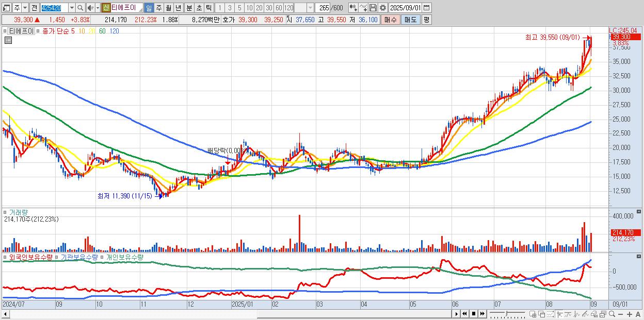Stop chart replay

(x=474, y=314)
